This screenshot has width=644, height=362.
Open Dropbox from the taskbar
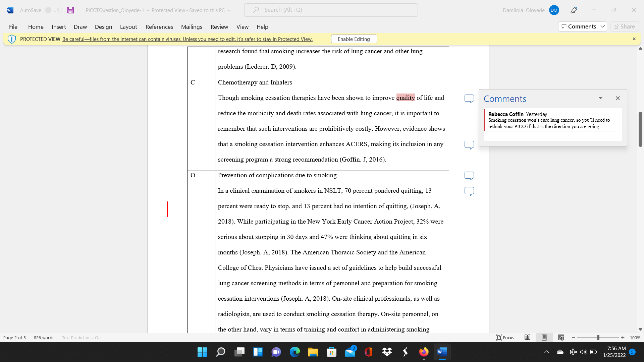click(387, 352)
